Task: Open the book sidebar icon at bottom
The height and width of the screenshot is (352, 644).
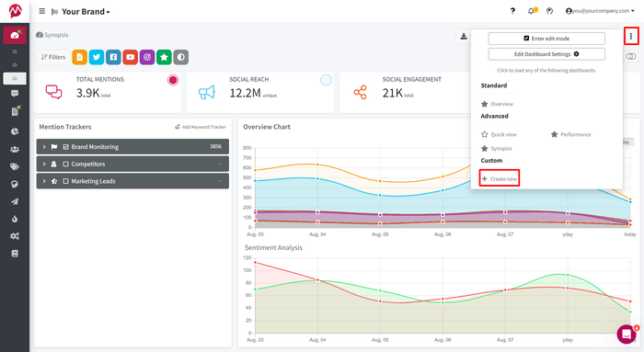Action: coord(15,254)
